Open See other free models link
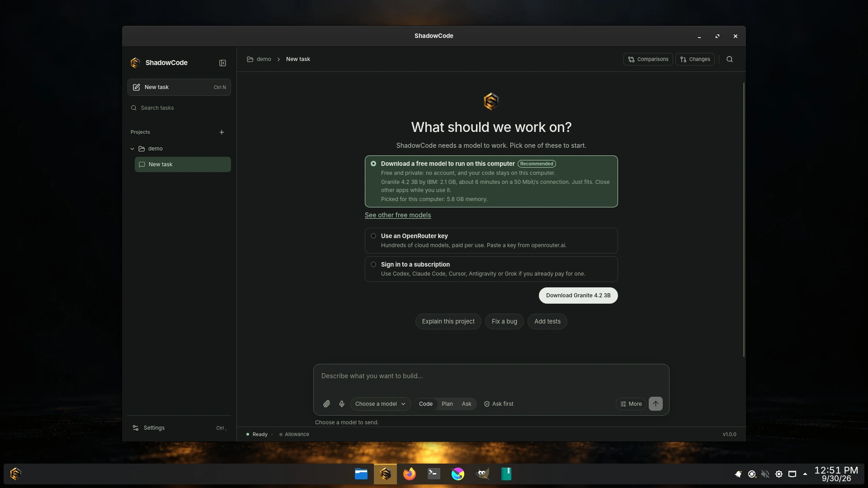This screenshot has height=488, width=868. [x=398, y=215]
